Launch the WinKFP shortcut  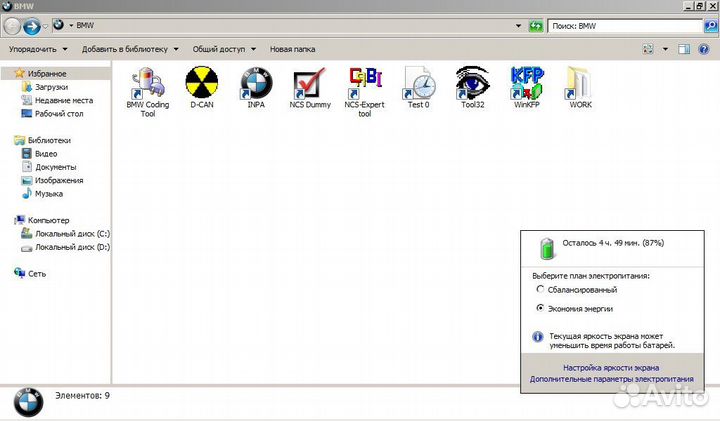click(x=527, y=88)
